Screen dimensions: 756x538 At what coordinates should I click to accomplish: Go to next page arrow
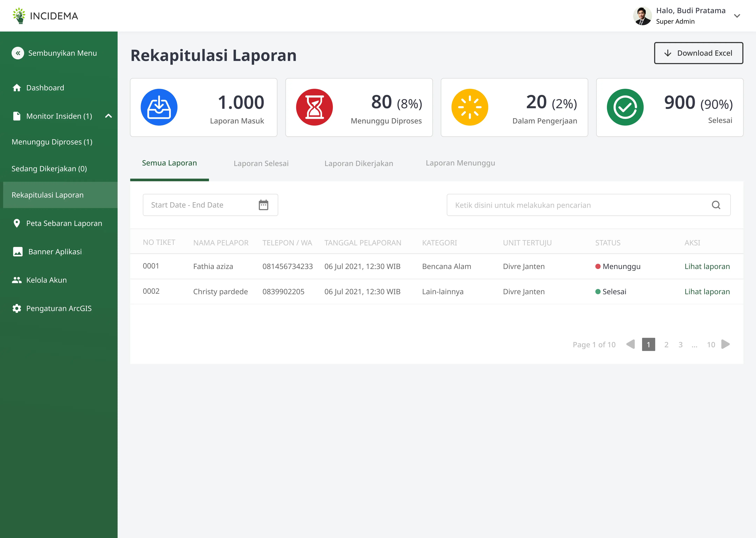click(x=726, y=344)
